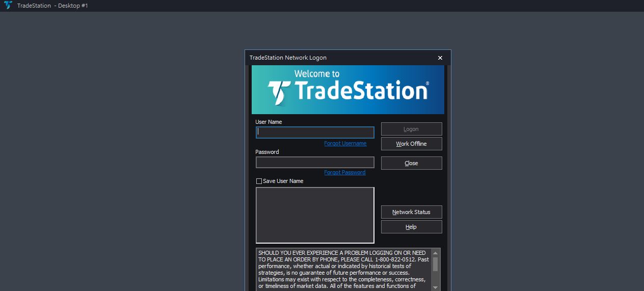Image resolution: width=644 pixels, height=291 pixels.
Task: Dismiss the logon dialog with the X
Action: [440, 58]
